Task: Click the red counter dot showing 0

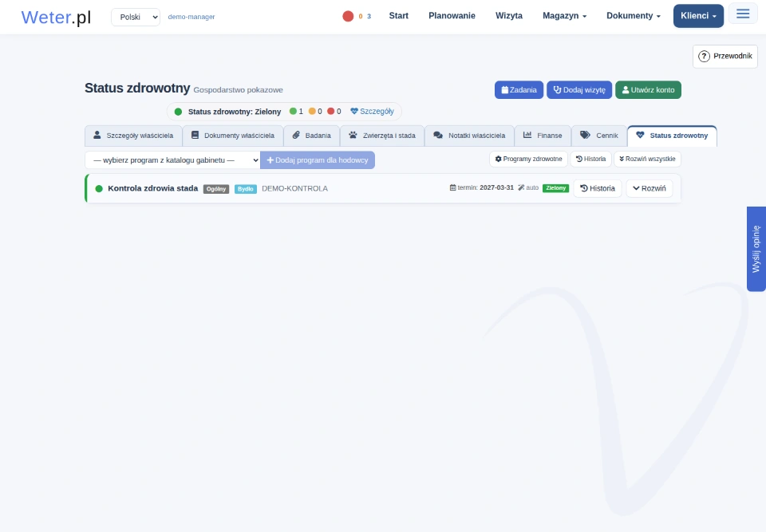Action: (x=330, y=112)
